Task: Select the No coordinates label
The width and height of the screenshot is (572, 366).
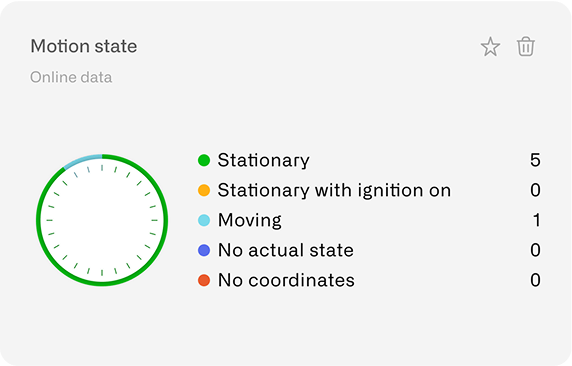Action: (x=286, y=280)
